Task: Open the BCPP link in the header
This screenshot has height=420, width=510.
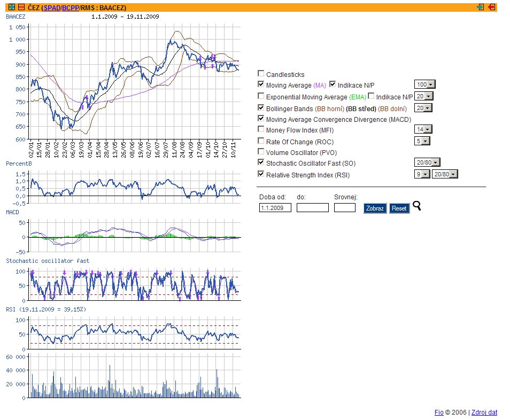Action: tap(70, 7)
